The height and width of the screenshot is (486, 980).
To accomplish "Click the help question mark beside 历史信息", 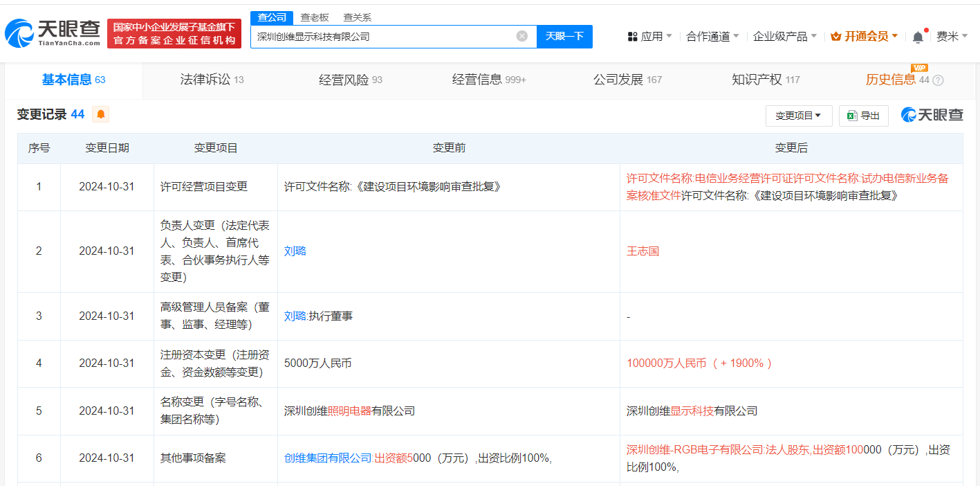I will [938, 80].
